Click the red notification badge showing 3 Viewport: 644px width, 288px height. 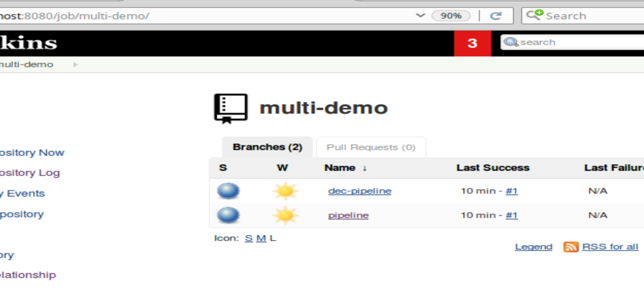pyautogui.click(x=472, y=43)
